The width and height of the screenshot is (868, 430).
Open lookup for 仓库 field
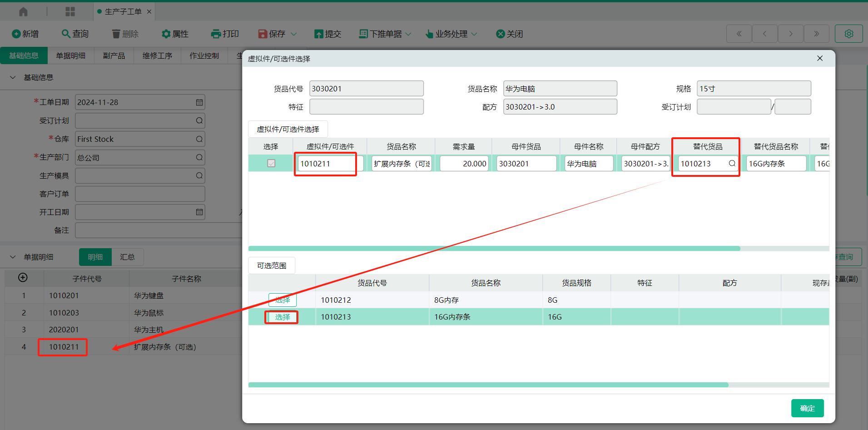199,139
